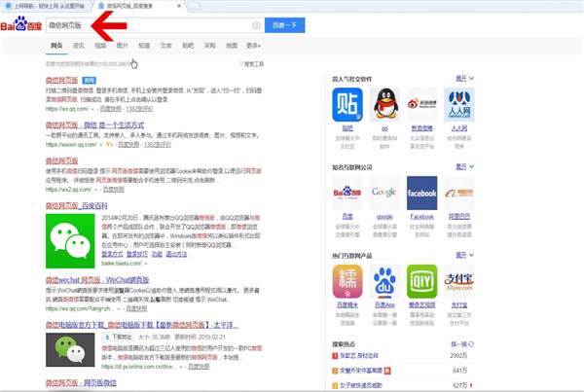Open dropdown arrow after https://wx.qq.com/
The height and width of the screenshot is (392, 584).
92,109
